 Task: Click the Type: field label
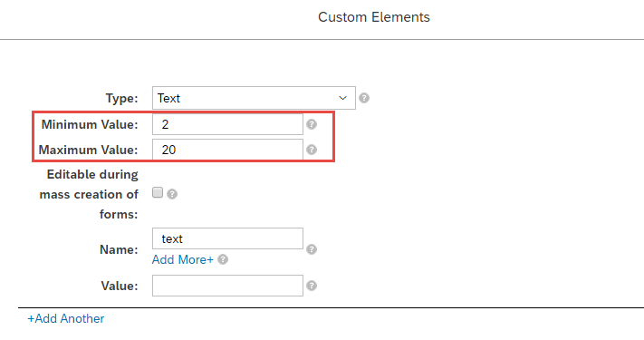click(122, 98)
